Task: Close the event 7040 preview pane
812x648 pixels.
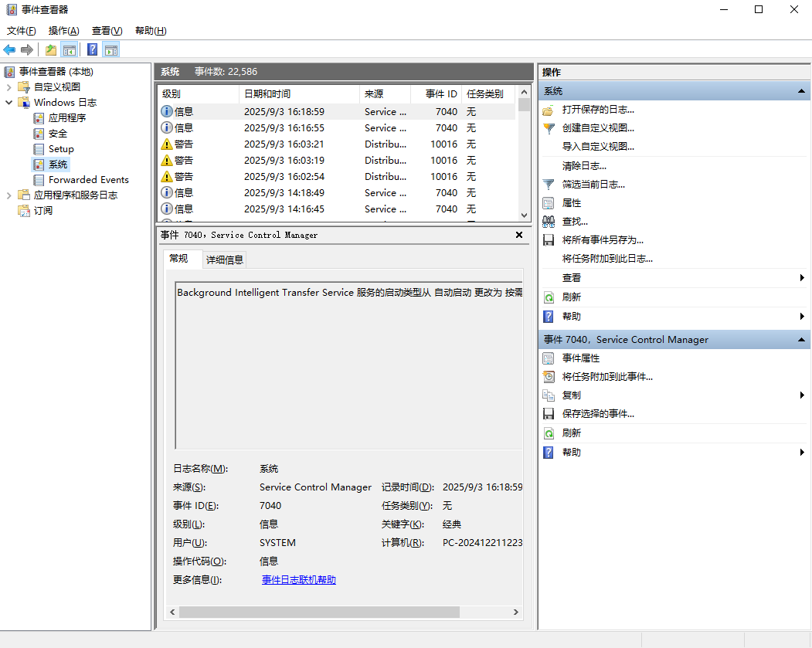Action: 519,235
